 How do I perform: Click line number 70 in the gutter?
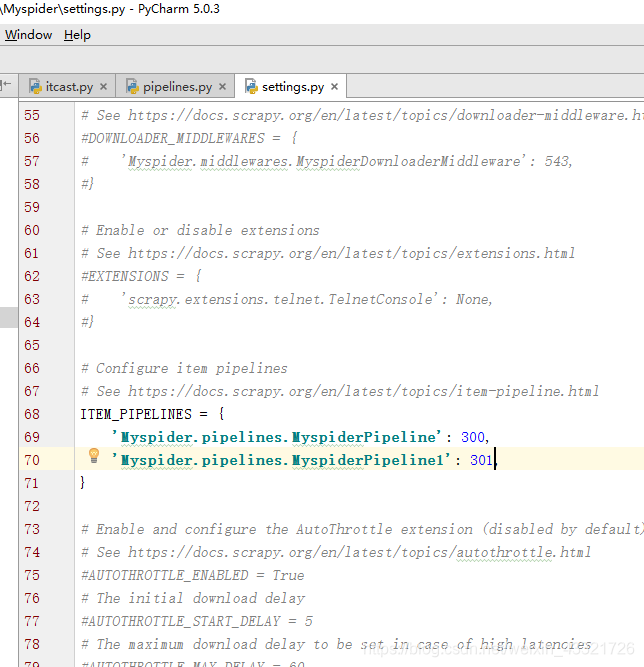pos(32,460)
